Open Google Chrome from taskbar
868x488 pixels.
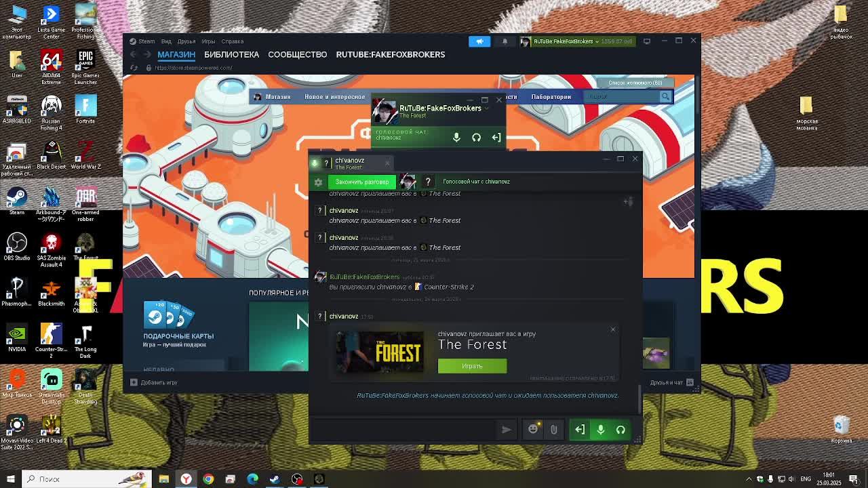pyautogui.click(x=208, y=479)
